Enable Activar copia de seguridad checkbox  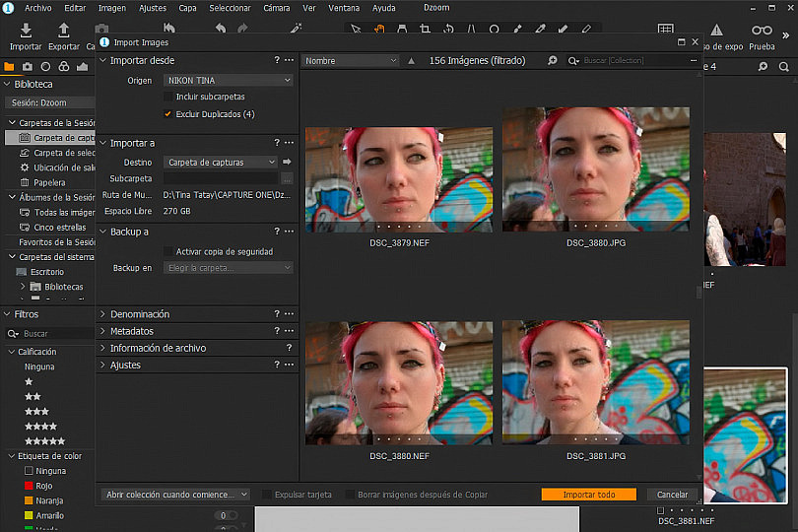[167, 251]
